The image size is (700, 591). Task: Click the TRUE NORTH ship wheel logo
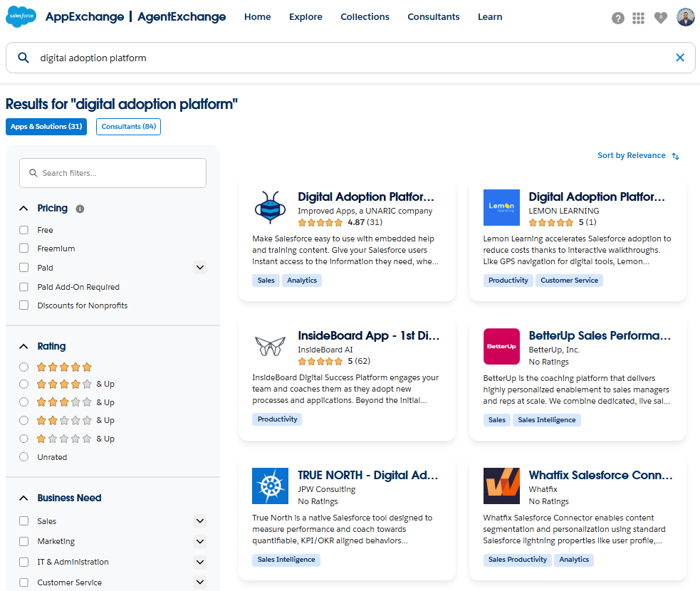[x=270, y=486]
